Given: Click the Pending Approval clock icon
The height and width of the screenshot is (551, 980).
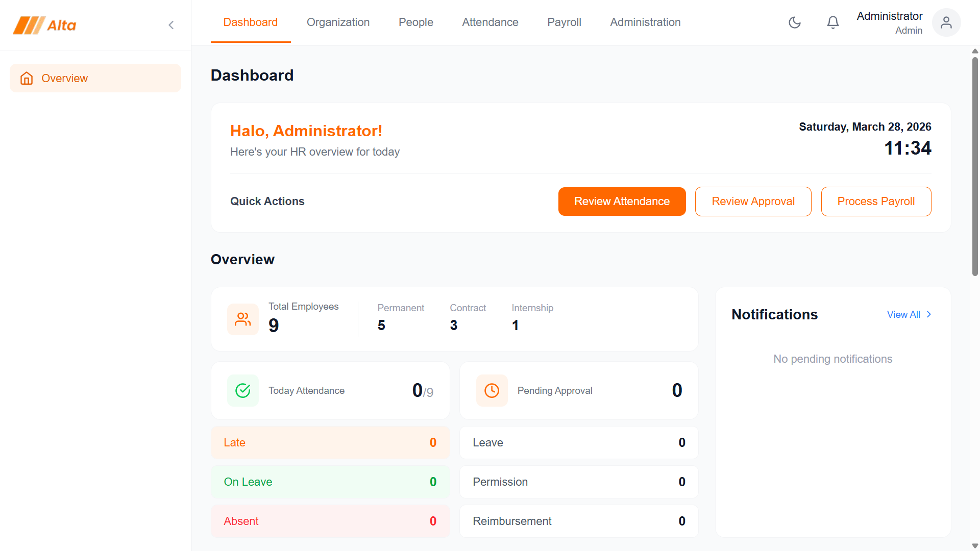Looking at the screenshot, I should [x=492, y=390].
